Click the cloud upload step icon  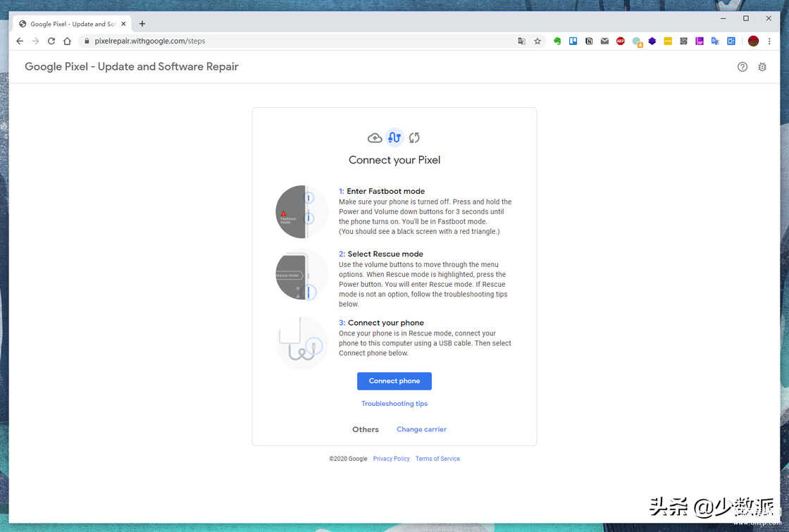(x=375, y=138)
